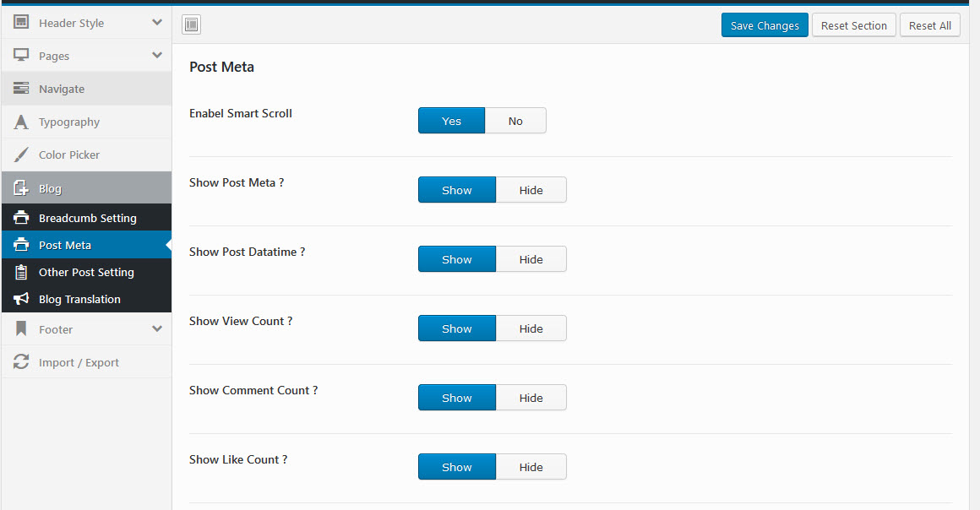980x510 pixels.
Task: Hide the Like Count
Action: point(531,467)
